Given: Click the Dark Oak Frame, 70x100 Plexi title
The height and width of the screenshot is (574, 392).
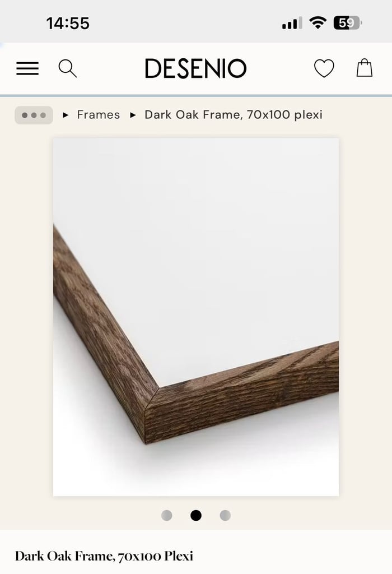Looking at the screenshot, I should tap(104, 556).
